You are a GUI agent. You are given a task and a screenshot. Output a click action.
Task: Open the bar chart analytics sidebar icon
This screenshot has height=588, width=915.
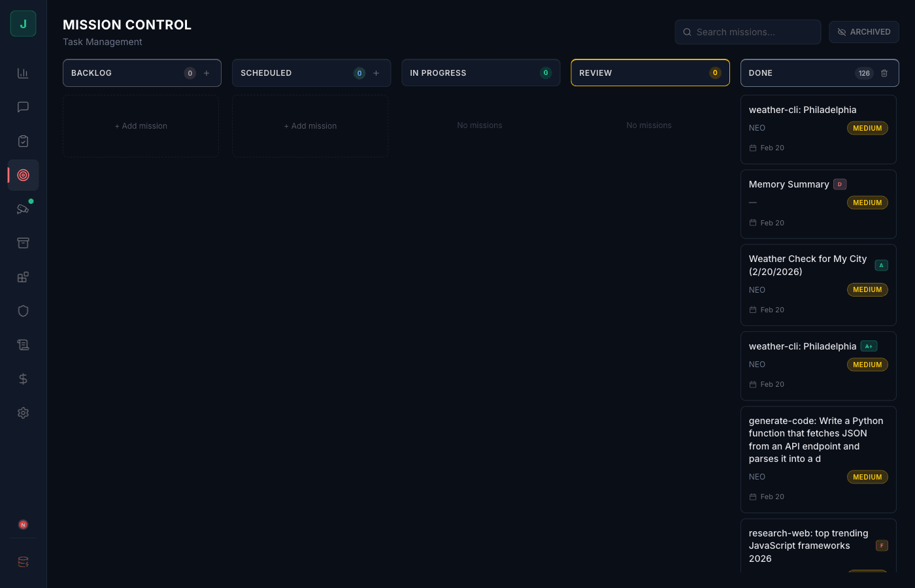pos(23,73)
